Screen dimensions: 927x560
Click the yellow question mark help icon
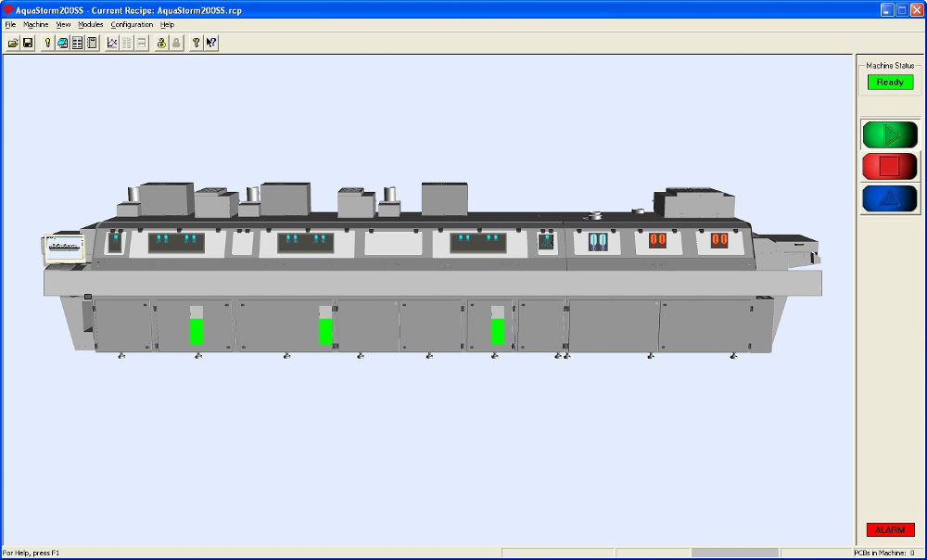click(x=197, y=43)
